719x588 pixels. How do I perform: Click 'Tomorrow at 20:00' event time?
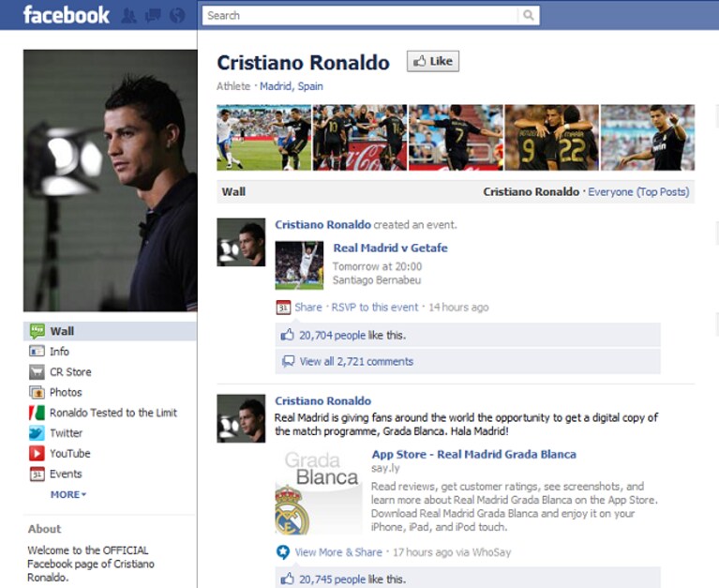click(x=377, y=266)
